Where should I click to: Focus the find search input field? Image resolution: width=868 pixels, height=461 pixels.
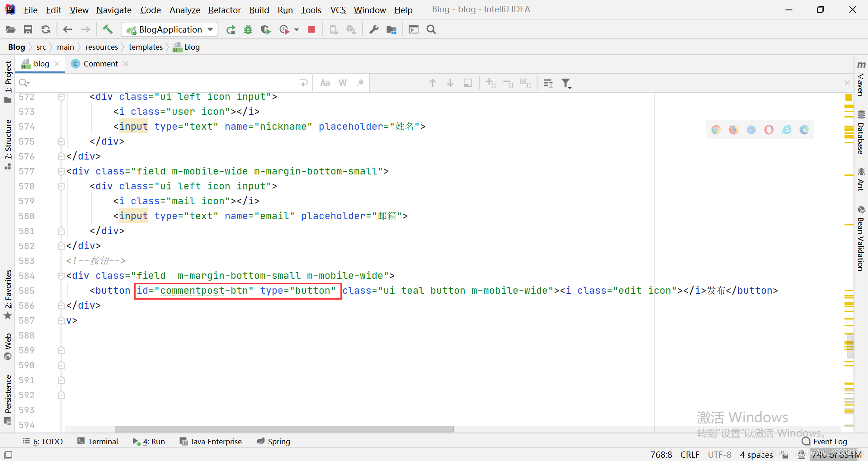pyautogui.click(x=163, y=83)
